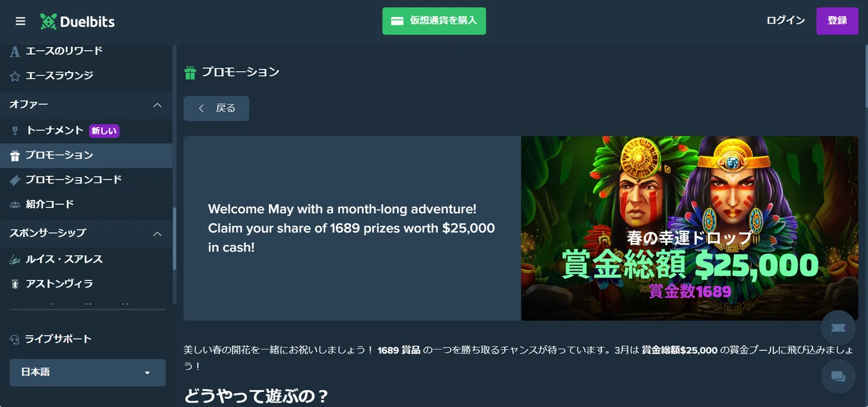Click the headset icon for ライブサポート
Viewport: 868px width, 407px height.
pos(15,339)
